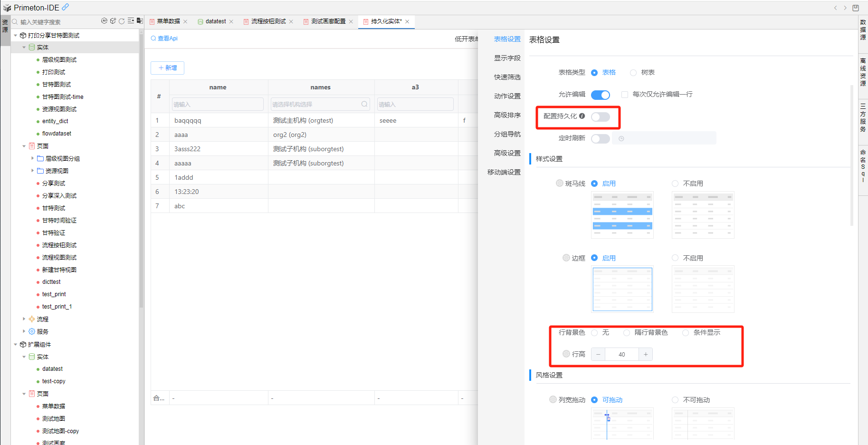Viewport: 868px width, 445px height.
Task: Select the 树表 table type radio
Action: point(633,73)
